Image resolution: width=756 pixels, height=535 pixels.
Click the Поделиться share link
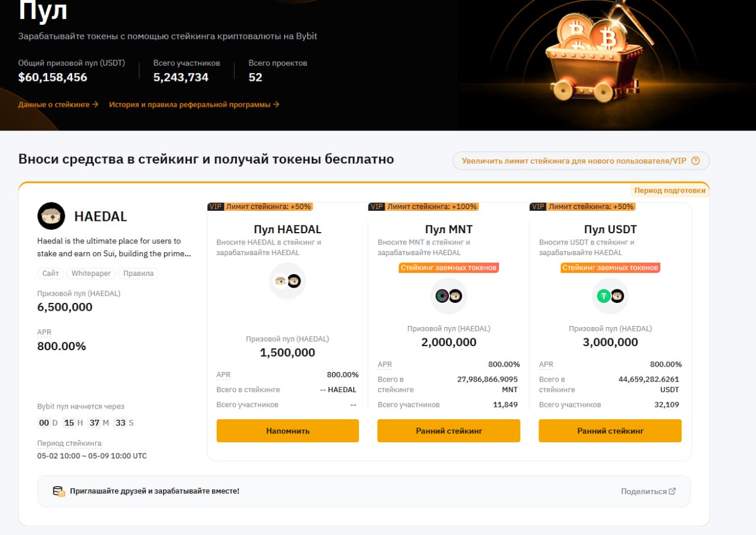[x=648, y=491]
